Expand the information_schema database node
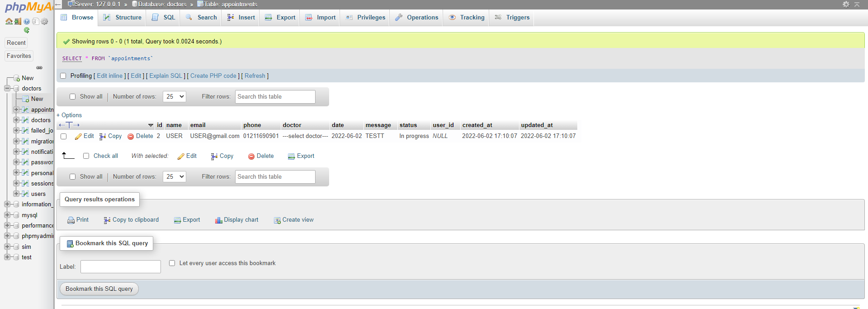 tap(7, 204)
